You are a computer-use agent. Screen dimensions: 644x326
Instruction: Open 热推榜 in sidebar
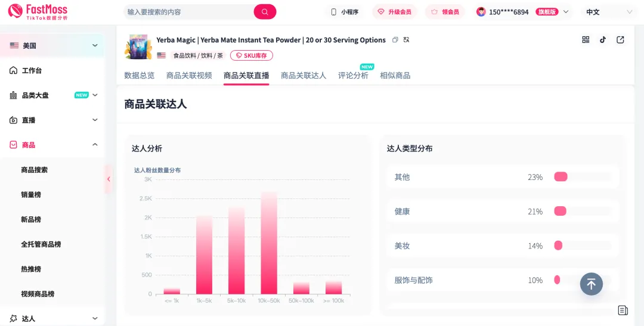coord(31,269)
